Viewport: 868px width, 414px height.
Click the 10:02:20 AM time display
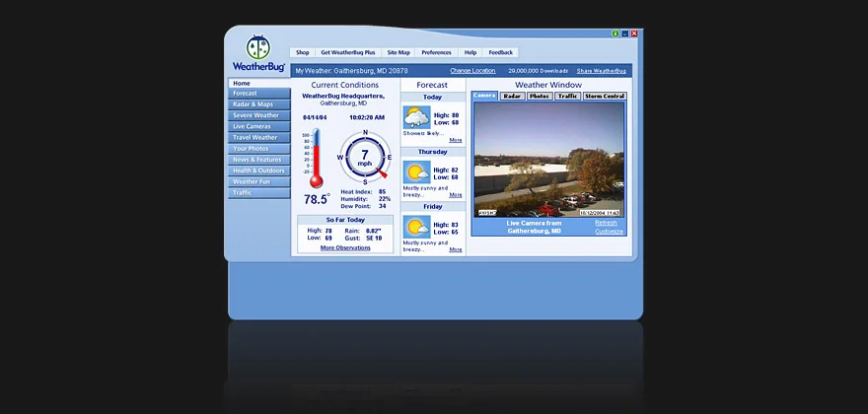367,117
